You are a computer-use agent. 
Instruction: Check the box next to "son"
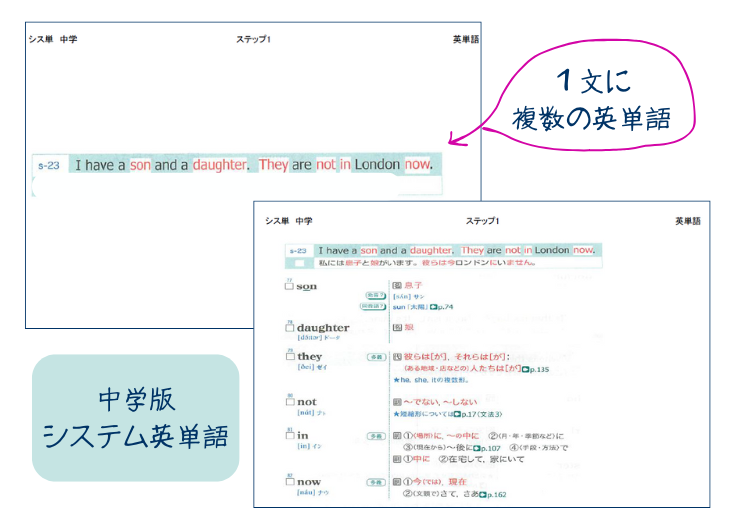pos(290,287)
